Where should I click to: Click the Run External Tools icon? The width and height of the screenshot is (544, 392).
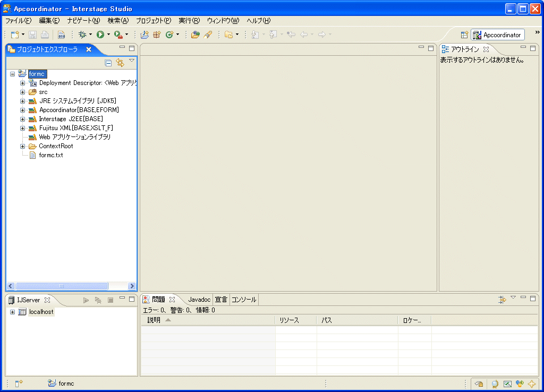(x=118, y=35)
